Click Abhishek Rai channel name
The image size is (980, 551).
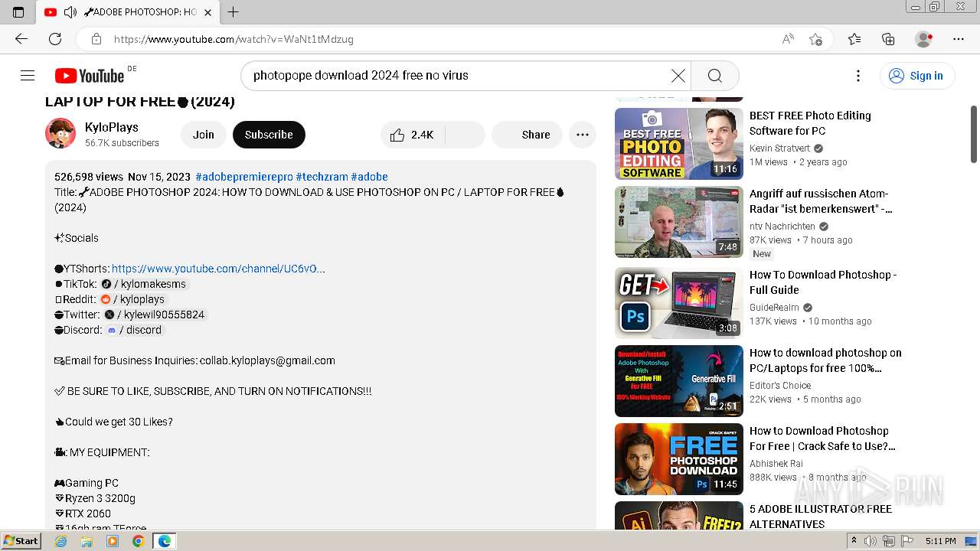776,463
